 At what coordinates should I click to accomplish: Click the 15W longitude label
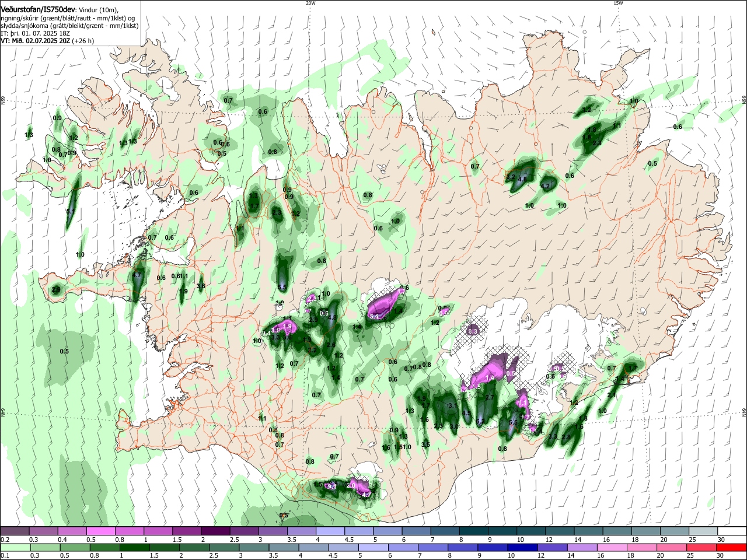[618, 3]
